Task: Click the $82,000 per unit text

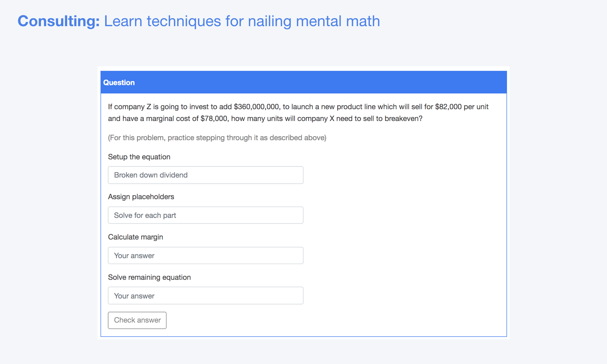Action: point(448,107)
